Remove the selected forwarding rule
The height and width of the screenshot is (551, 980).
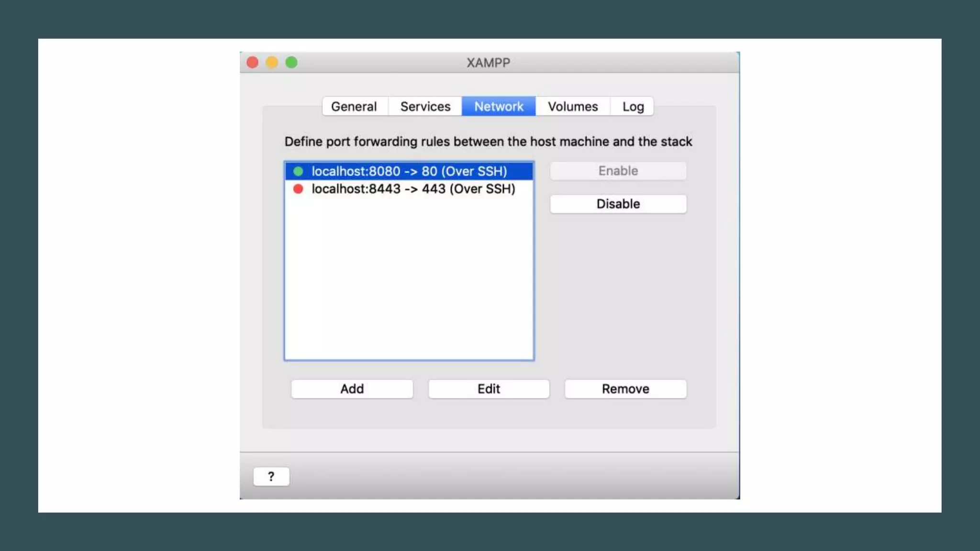pos(625,389)
